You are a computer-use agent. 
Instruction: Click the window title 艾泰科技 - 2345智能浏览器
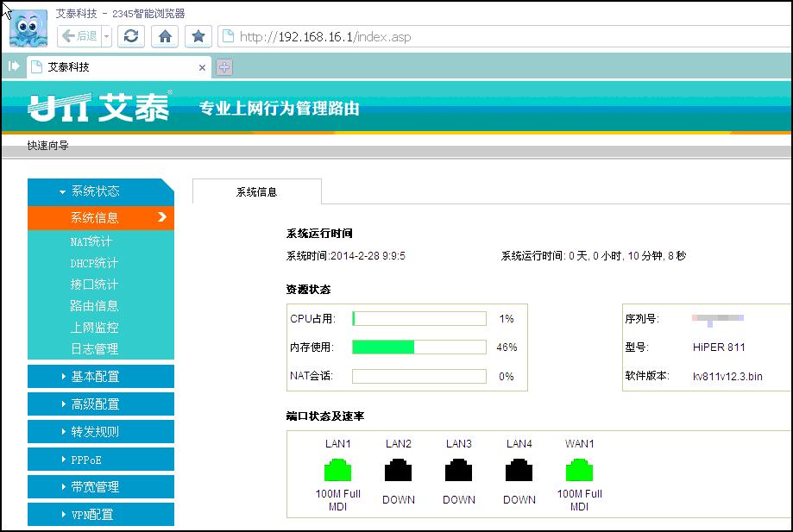coord(120,14)
